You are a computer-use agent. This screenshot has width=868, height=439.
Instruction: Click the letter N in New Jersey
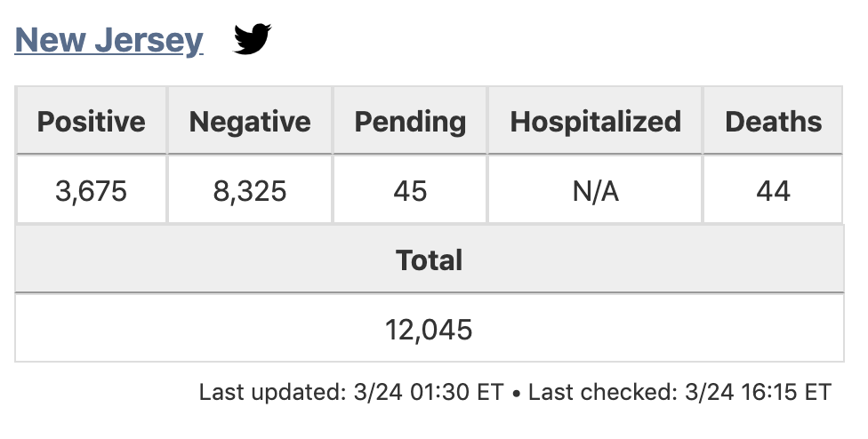click(27, 40)
